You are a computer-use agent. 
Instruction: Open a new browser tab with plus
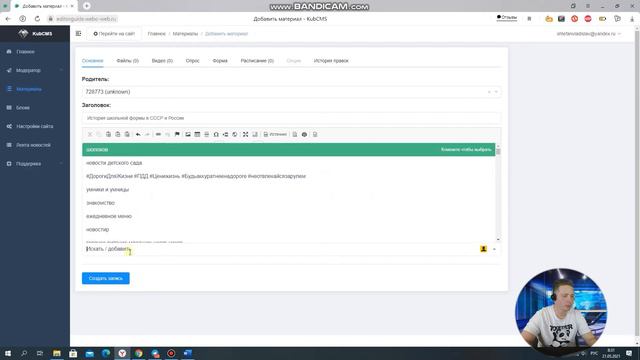87,6
